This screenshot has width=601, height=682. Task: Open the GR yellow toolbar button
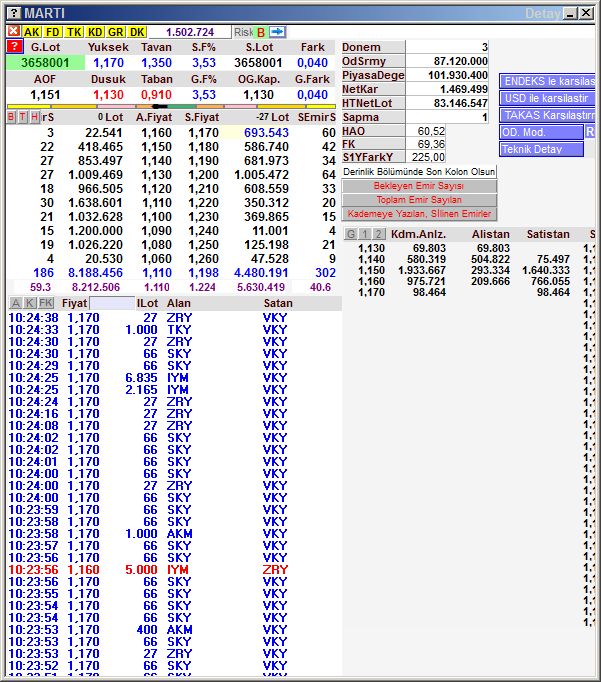coord(116,32)
